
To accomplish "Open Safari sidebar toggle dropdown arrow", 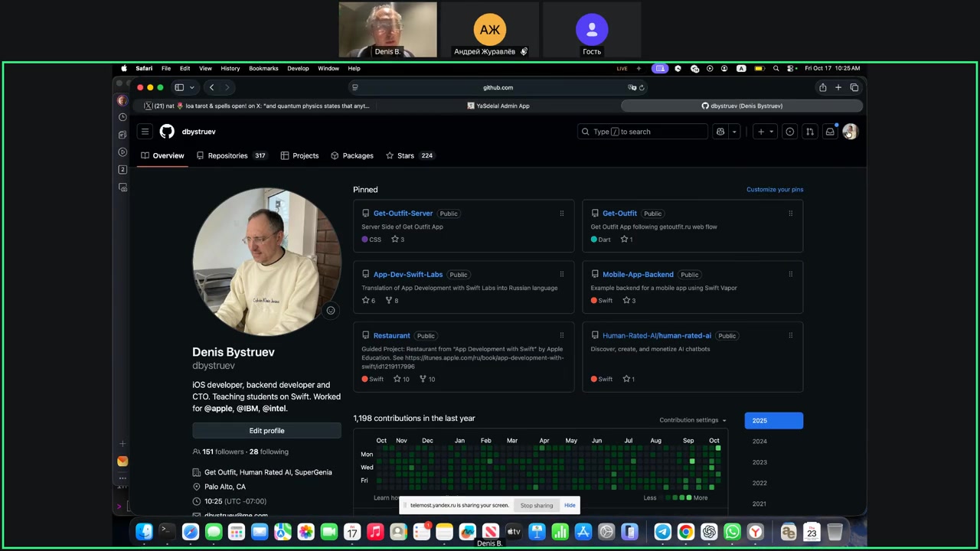I will click(x=192, y=87).
